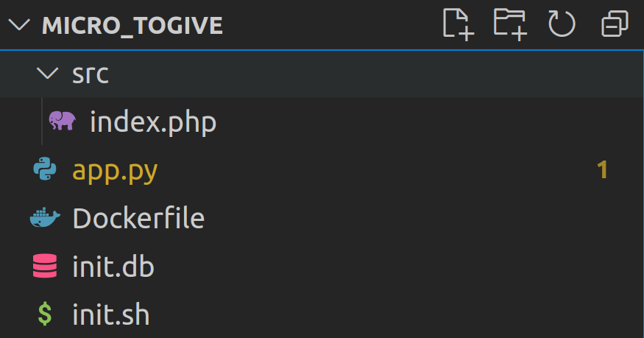Select the src folder
Viewport: 644px width, 338px height.
(91, 74)
